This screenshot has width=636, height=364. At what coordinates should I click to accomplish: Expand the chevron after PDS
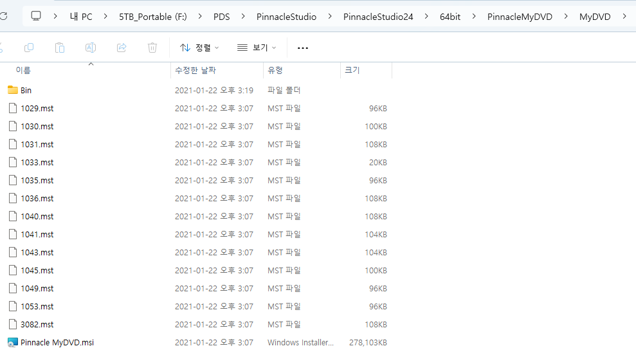[x=243, y=16]
